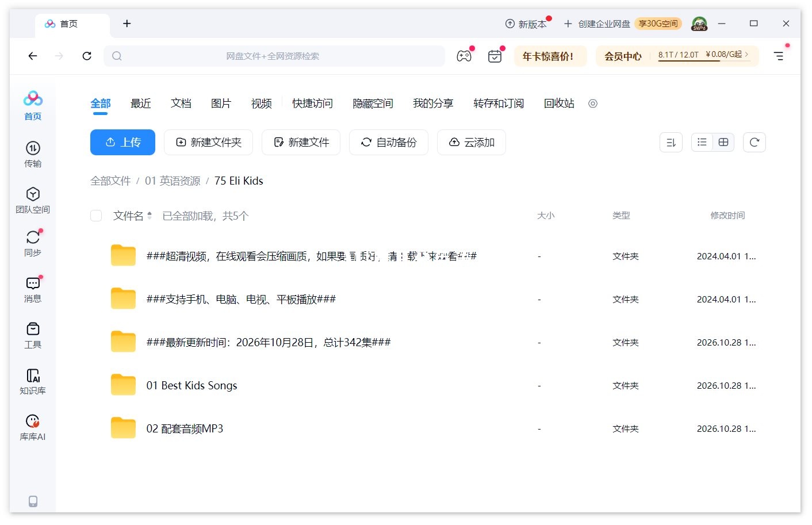Focus the 网盘文件+全网资源检索 search field

click(274, 56)
